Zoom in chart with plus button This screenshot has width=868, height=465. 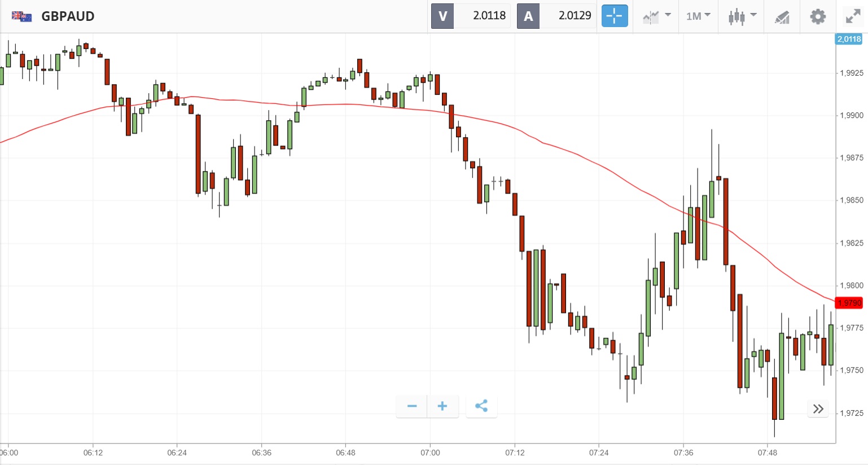point(442,406)
